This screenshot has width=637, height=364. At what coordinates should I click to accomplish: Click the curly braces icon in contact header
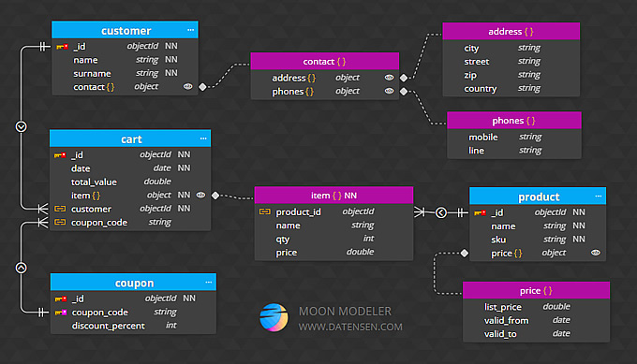point(341,62)
